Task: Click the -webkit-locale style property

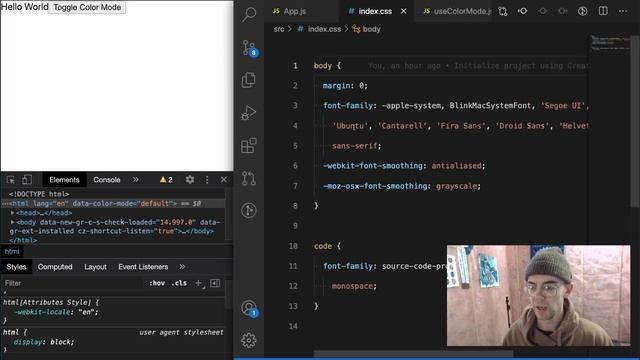Action: 42,312
